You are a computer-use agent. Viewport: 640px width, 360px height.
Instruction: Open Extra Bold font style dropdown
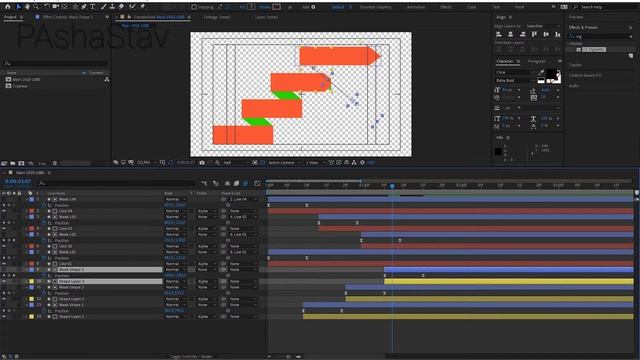point(515,80)
